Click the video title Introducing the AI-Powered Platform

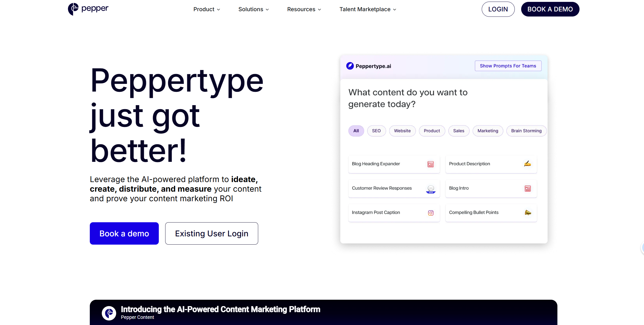coord(221,309)
